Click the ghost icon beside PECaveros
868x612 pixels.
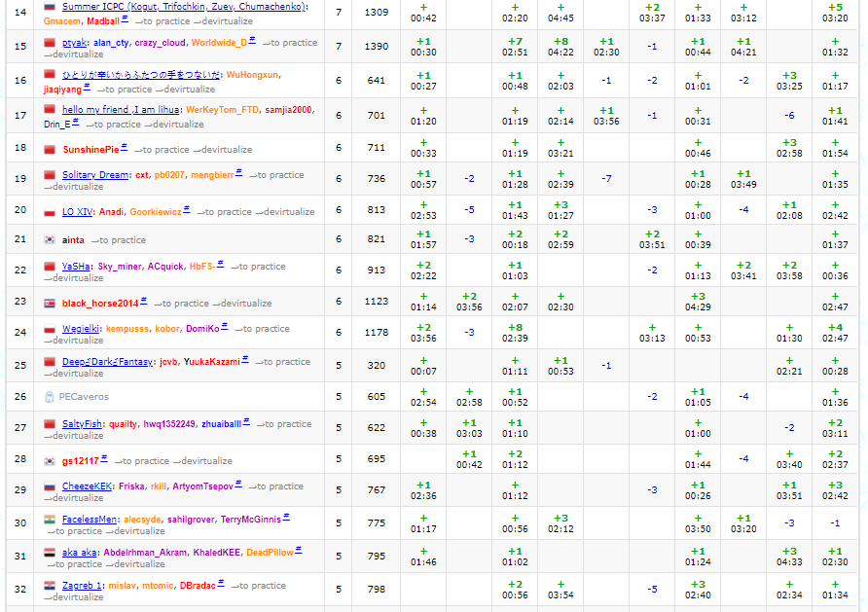50,397
